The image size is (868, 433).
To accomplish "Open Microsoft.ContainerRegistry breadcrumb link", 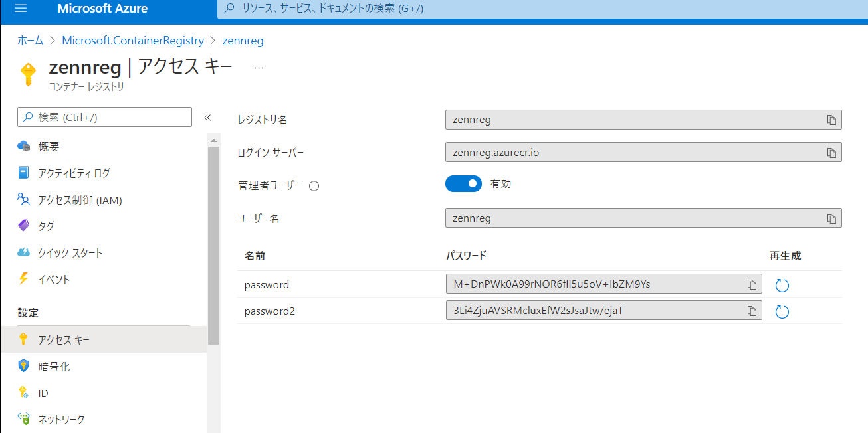I will click(133, 41).
